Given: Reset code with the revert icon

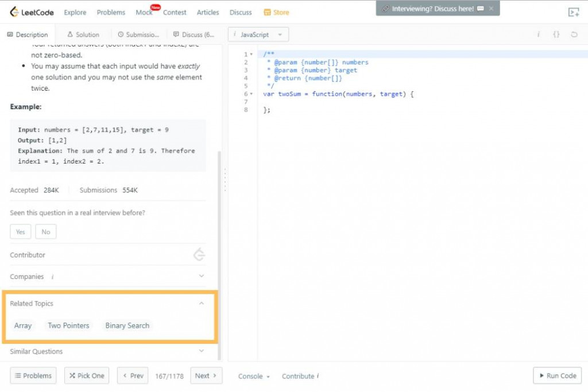Looking at the screenshot, I should pyautogui.click(x=574, y=34).
